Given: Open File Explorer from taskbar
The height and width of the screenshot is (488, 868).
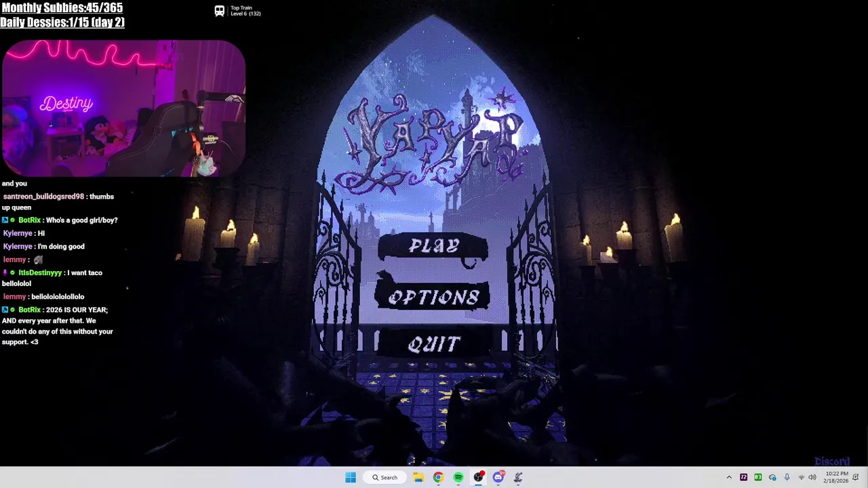Looking at the screenshot, I should pos(418,477).
